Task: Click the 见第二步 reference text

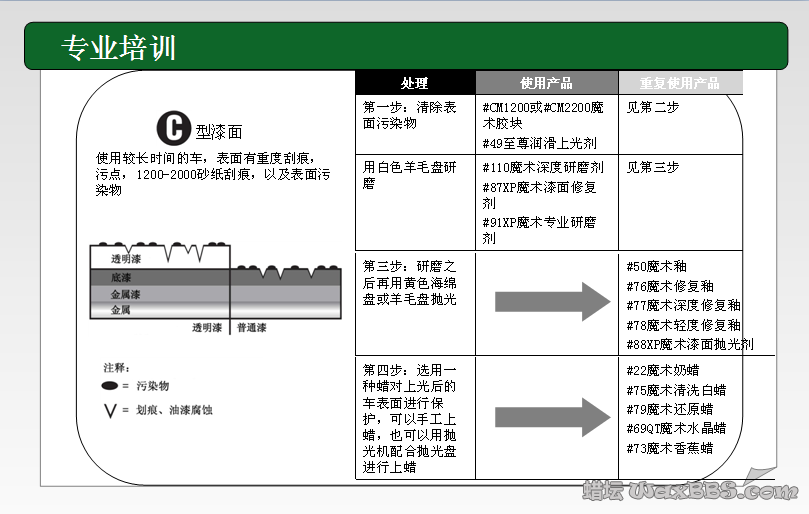Action: (653, 107)
